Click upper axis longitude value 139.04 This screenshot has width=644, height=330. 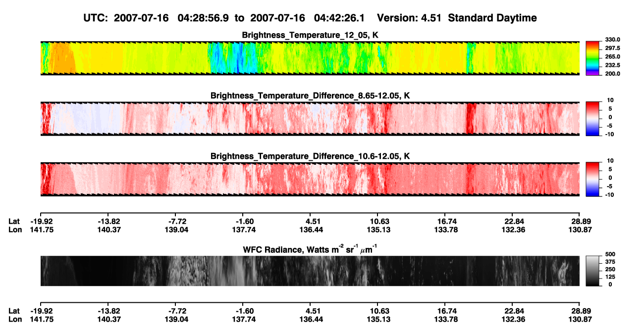click(177, 230)
